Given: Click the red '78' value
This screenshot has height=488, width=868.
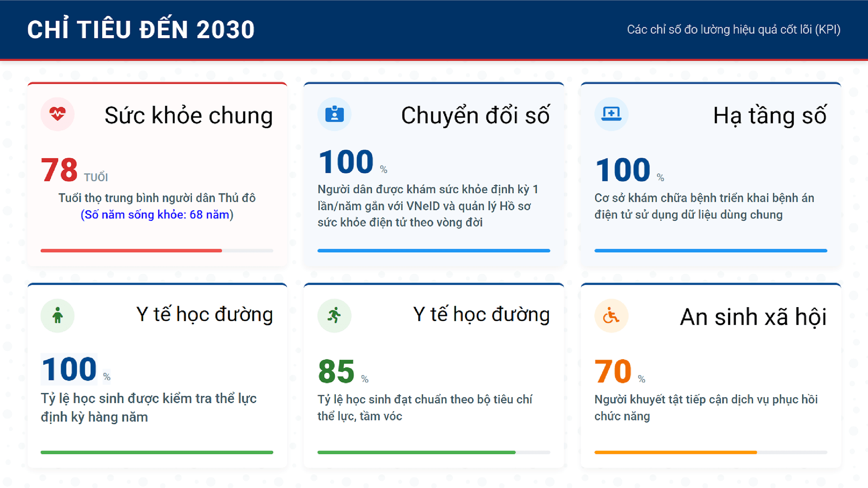Looking at the screenshot, I should pos(59,170).
